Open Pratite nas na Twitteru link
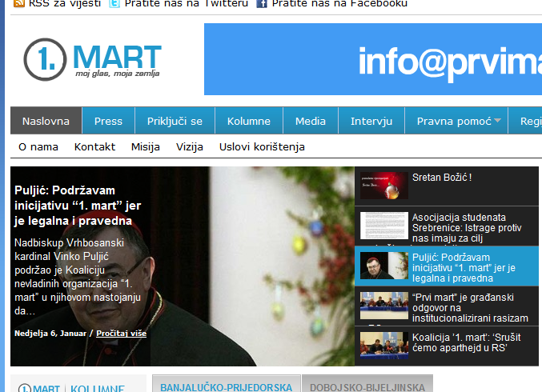Screen dimensions: 542x392 pyautogui.click(x=187, y=3)
